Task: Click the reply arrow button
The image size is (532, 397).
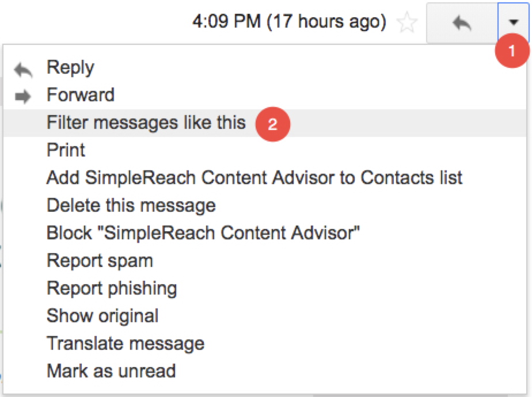Action: [461, 23]
